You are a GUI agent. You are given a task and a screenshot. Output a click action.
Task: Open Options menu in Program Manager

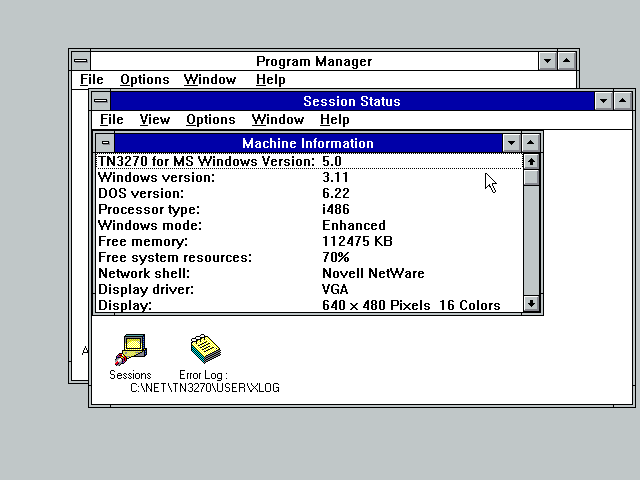click(144, 80)
